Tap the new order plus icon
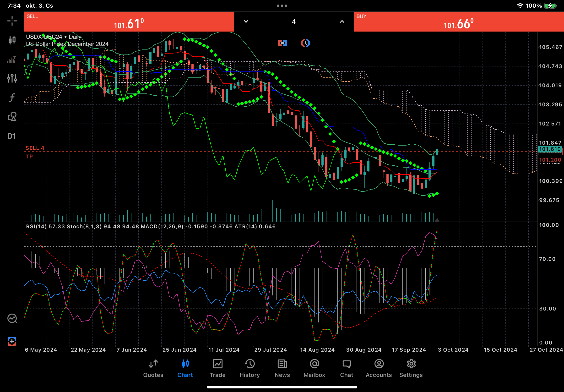This screenshot has width=564, height=392. coord(12,341)
